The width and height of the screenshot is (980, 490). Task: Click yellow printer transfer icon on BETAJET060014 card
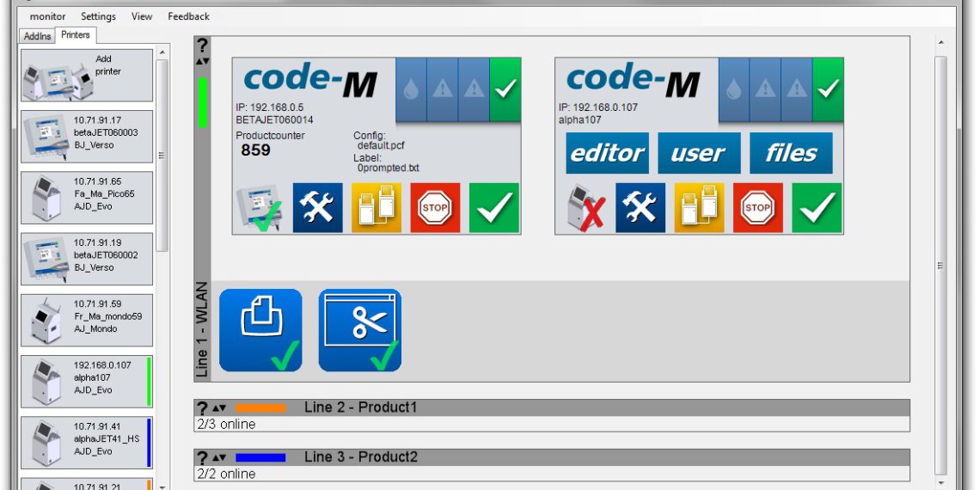pos(376,207)
